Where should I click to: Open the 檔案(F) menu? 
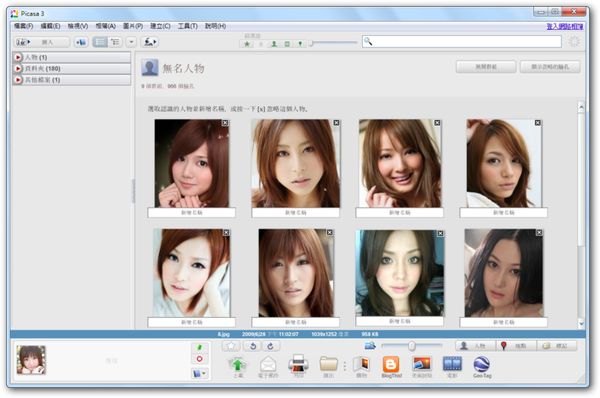point(23,26)
